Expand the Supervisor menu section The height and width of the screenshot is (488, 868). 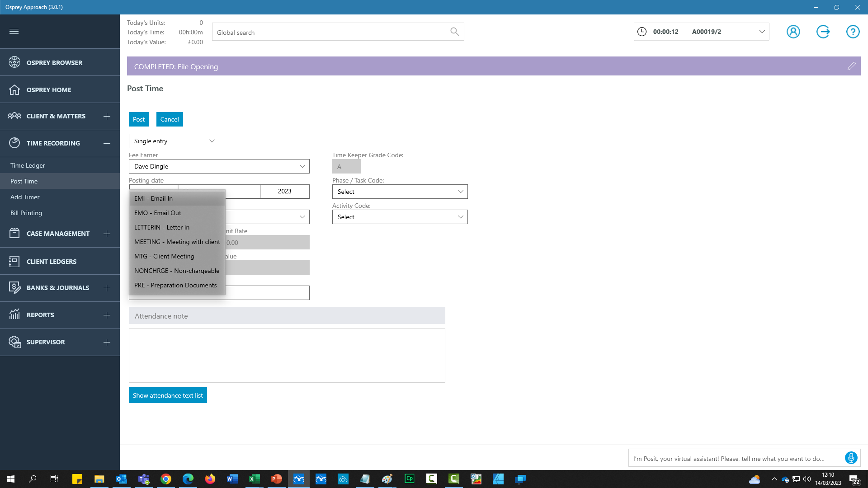[x=107, y=342]
